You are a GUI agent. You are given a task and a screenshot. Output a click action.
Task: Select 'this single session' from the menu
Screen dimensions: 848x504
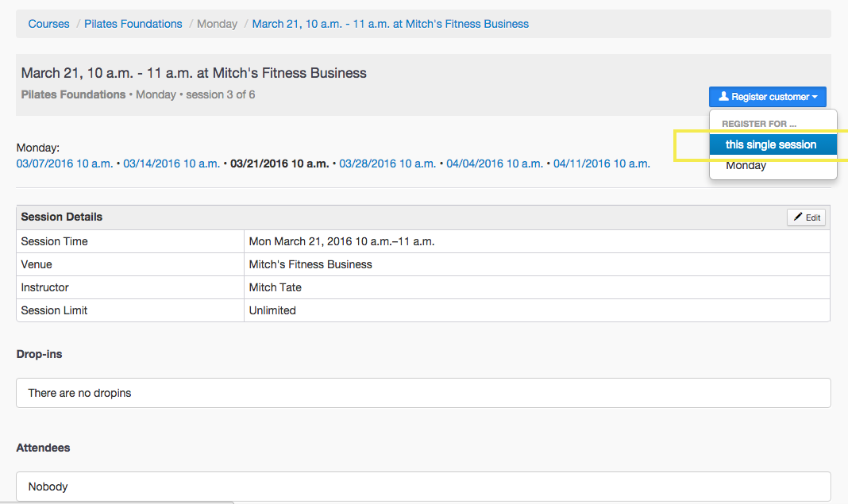click(x=772, y=144)
